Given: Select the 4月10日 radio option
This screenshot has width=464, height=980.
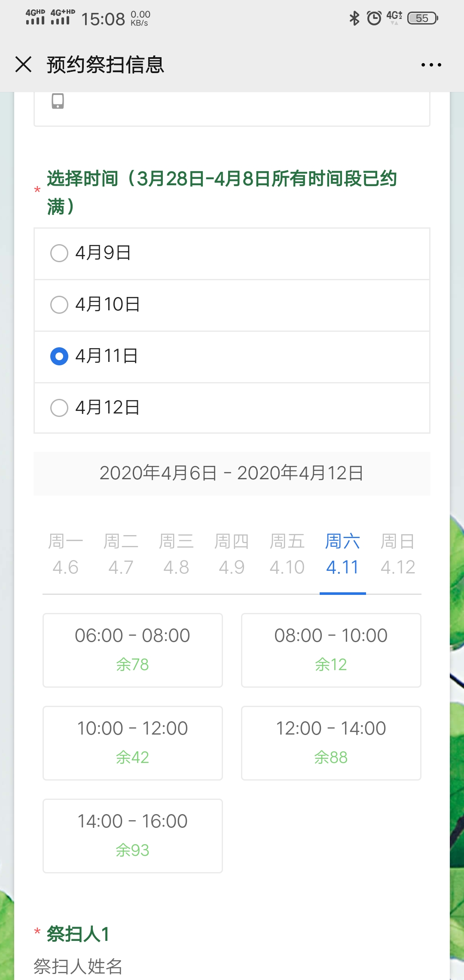Looking at the screenshot, I should pyautogui.click(x=59, y=305).
